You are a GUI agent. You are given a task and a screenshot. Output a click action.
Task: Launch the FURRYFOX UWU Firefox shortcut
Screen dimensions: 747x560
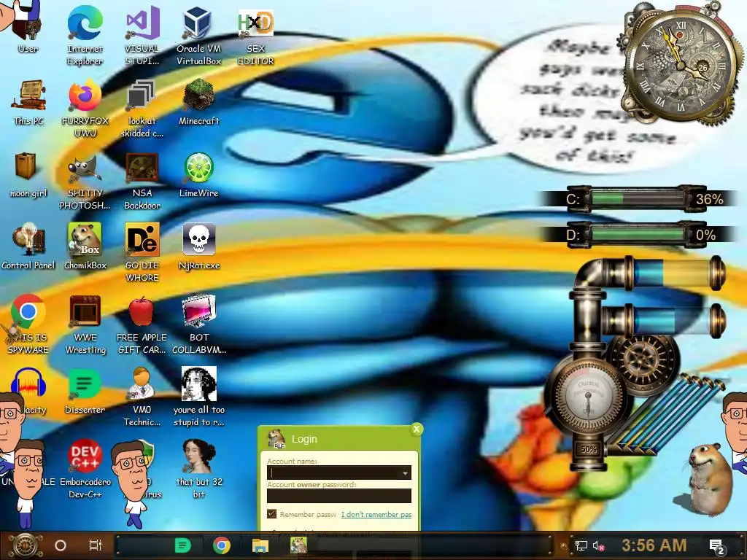(x=85, y=108)
